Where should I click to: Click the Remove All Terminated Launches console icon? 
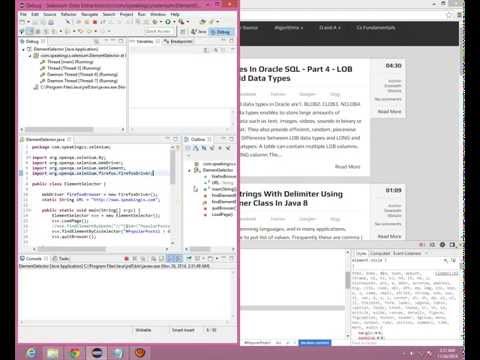(x=143, y=259)
